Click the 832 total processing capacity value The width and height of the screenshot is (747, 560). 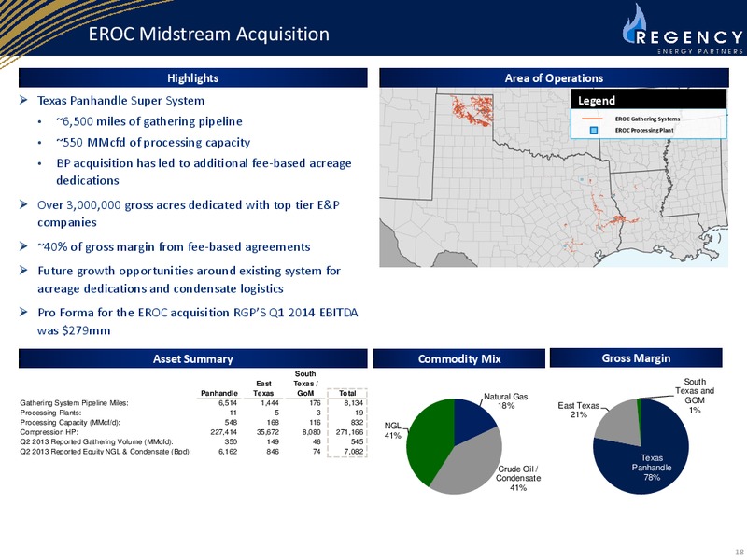(x=356, y=423)
